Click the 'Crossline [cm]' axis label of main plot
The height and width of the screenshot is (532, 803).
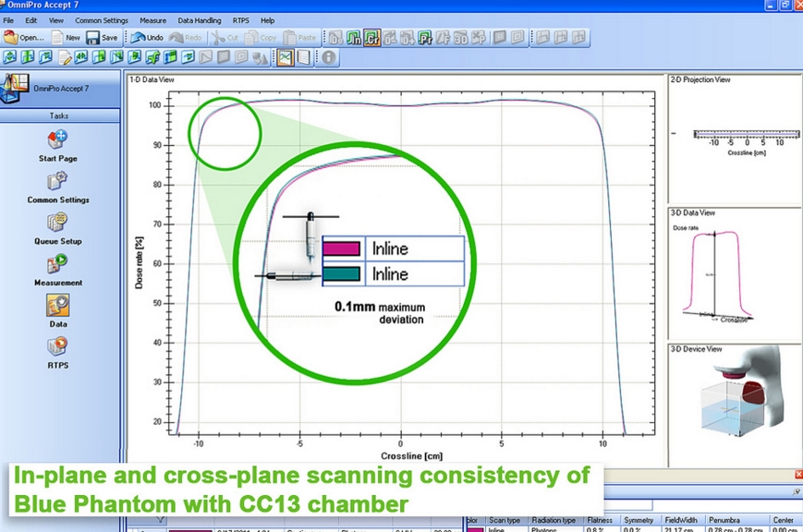412,455
